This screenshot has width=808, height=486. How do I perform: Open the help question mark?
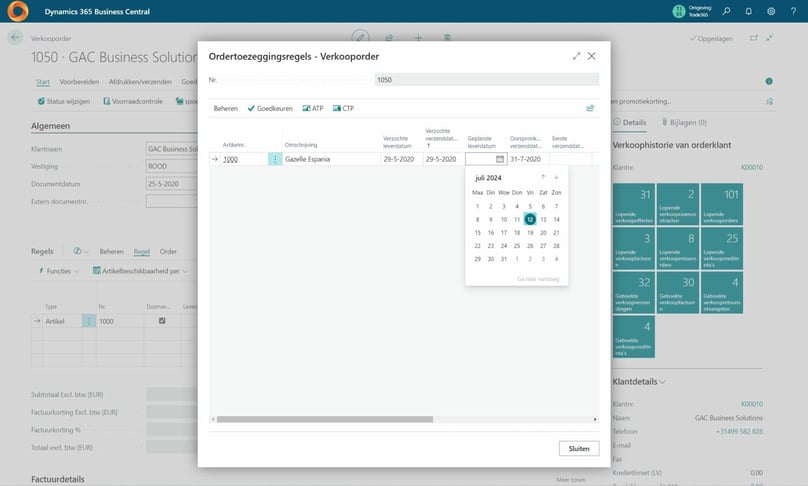793,11
